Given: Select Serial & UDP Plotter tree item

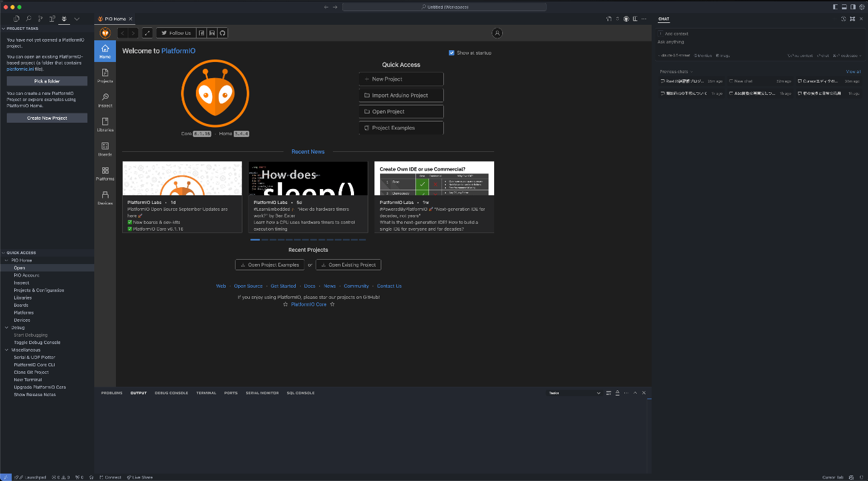Looking at the screenshot, I should point(35,357).
